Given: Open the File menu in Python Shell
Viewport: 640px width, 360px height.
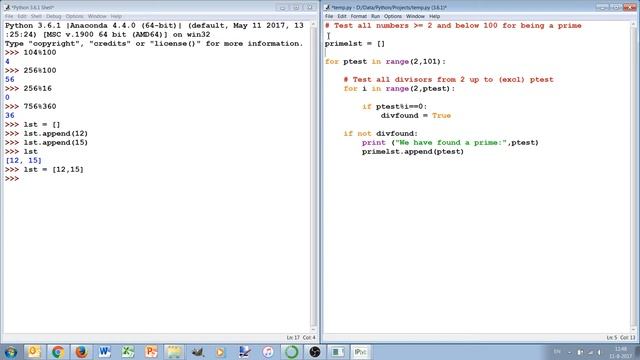Looking at the screenshot, I should (x=9, y=16).
